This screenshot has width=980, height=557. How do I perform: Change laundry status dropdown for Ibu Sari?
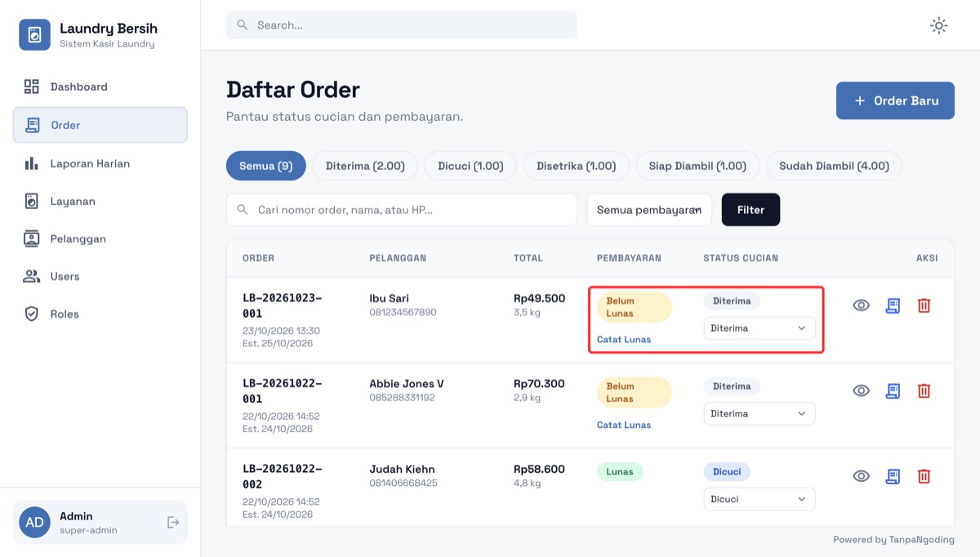(759, 328)
